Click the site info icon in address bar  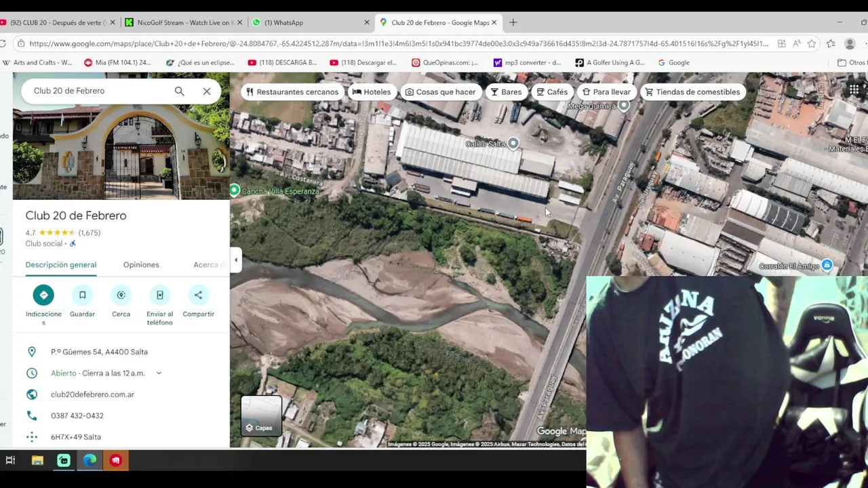[21, 43]
